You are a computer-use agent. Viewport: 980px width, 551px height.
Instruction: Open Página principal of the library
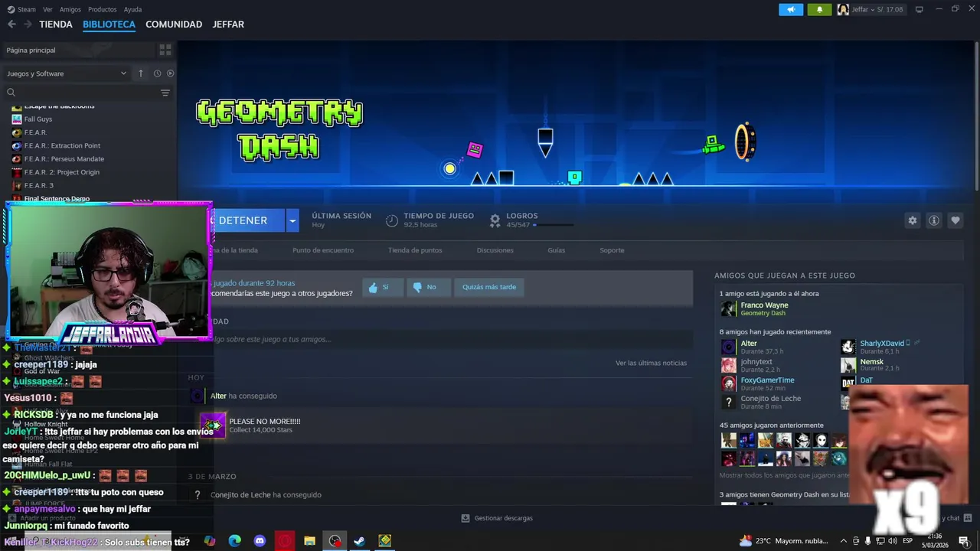click(x=31, y=50)
